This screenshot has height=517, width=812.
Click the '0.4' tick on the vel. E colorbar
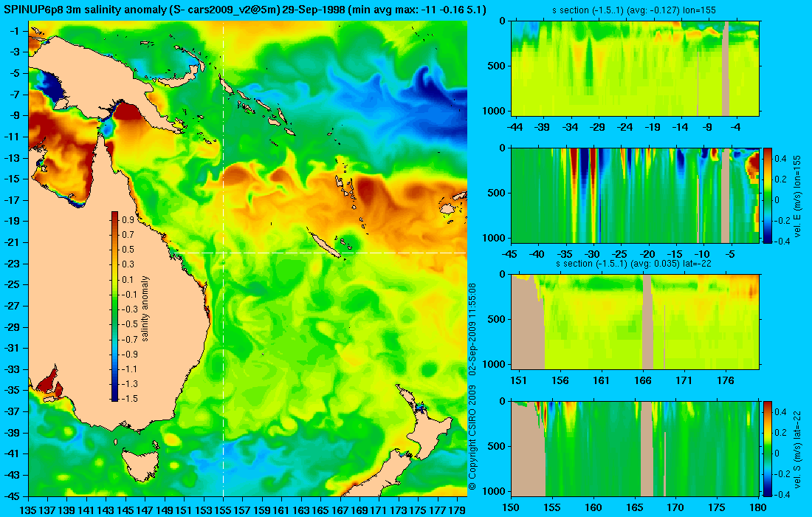(x=780, y=159)
